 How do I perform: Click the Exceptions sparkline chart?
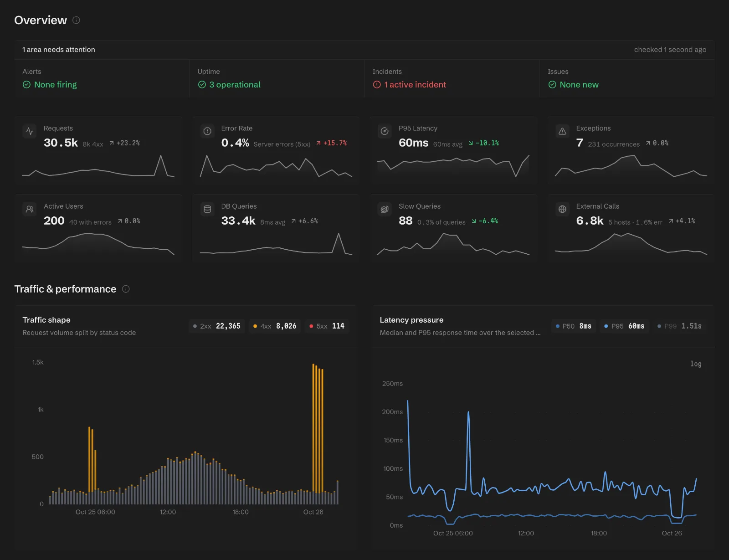(x=631, y=166)
